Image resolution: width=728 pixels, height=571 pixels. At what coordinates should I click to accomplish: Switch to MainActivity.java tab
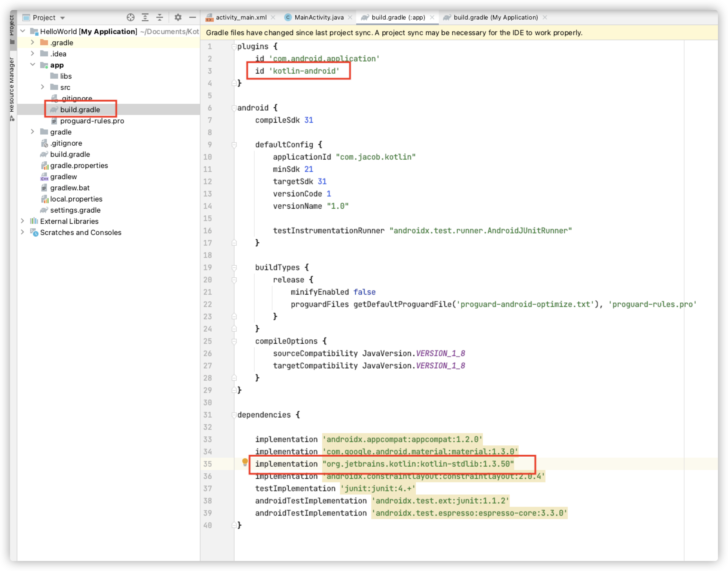[x=319, y=17]
